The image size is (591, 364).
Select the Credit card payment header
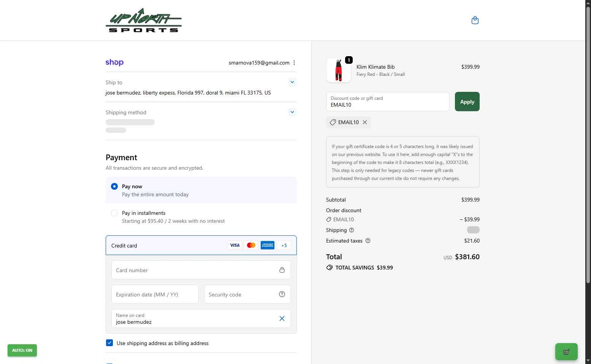[201, 245]
